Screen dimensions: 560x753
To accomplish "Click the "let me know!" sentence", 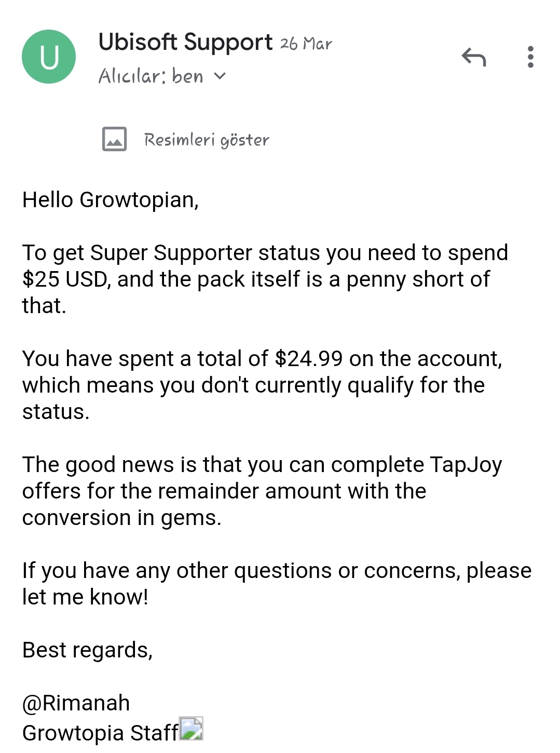I will point(85,597).
